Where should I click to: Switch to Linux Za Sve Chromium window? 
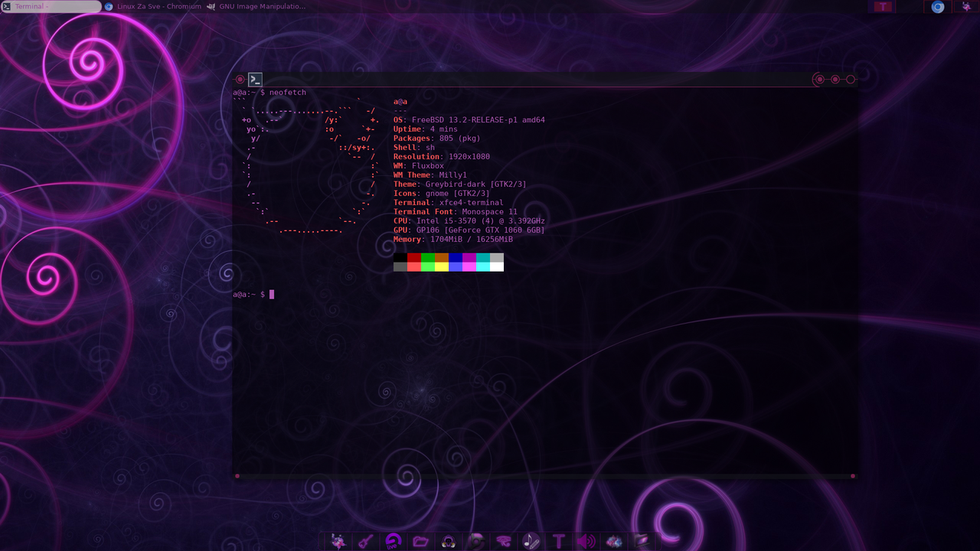coord(153,6)
